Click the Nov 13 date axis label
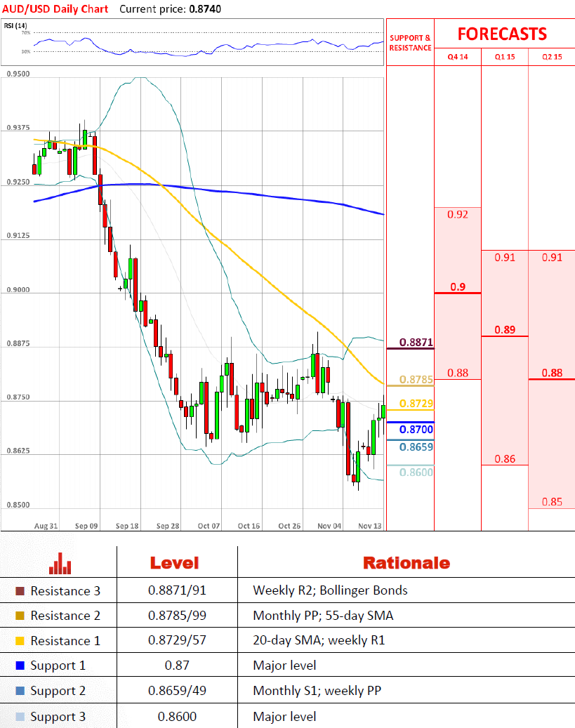The image size is (575, 728). coord(370,526)
